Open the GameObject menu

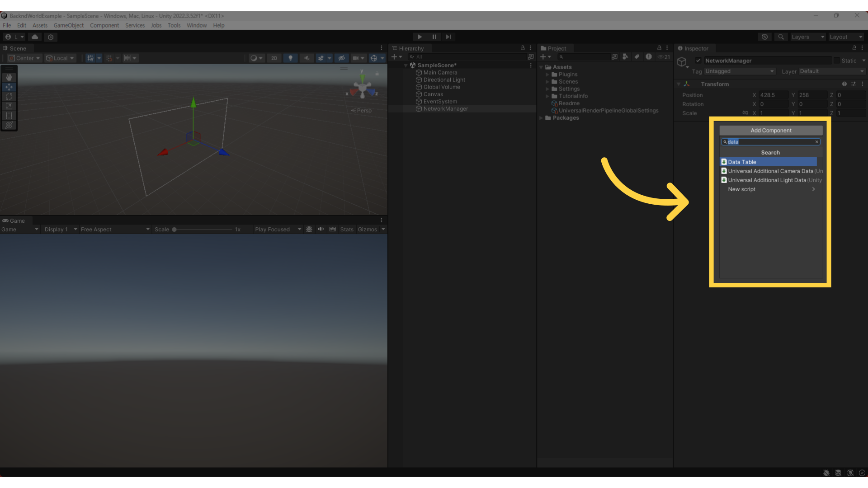tap(69, 25)
